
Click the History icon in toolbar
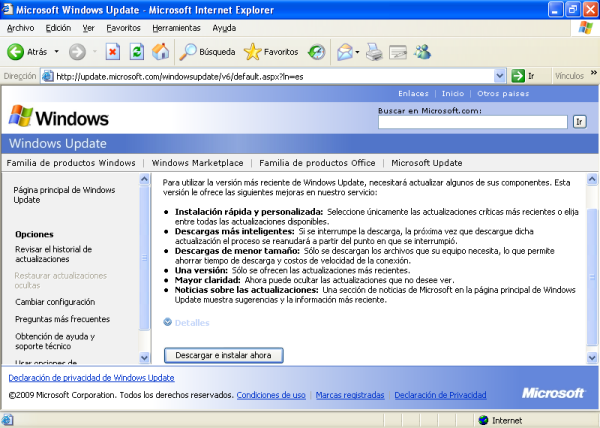tap(316, 51)
